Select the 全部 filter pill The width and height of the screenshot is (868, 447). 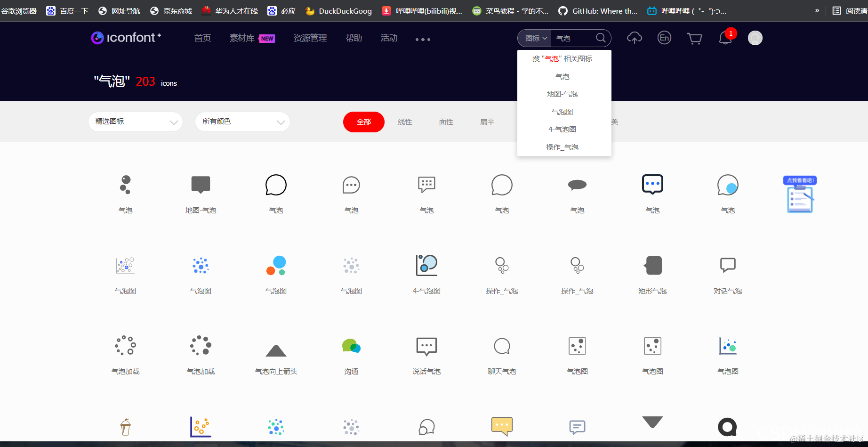pyautogui.click(x=363, y=122)
